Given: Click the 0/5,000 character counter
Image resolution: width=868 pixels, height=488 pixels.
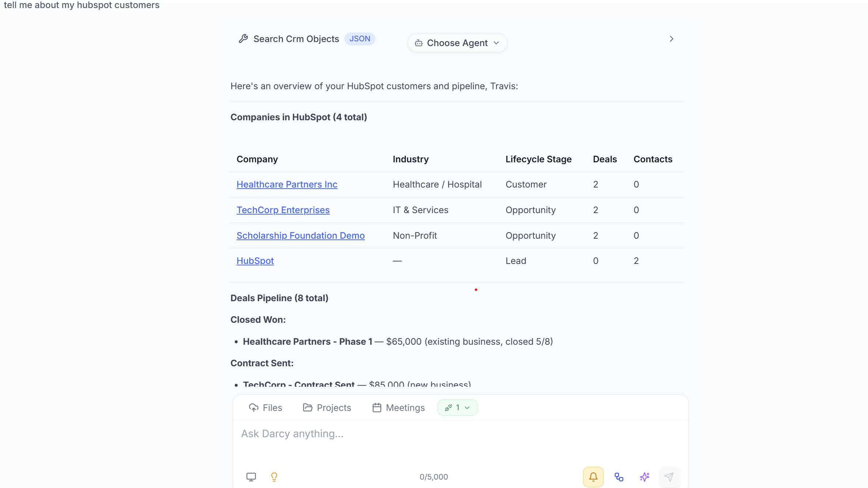Looking at the screenshot, I should point(434,477).
